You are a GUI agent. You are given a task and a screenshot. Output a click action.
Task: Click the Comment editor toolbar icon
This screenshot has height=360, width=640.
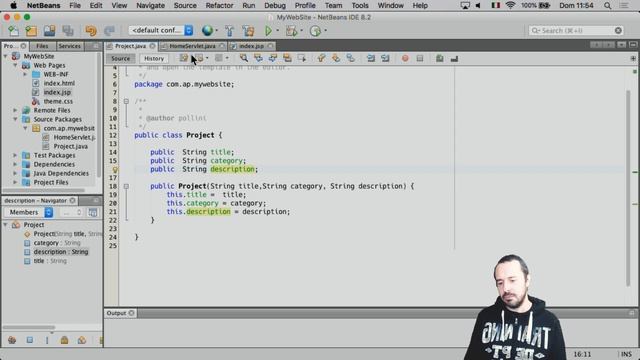click(x=440, y=58)
